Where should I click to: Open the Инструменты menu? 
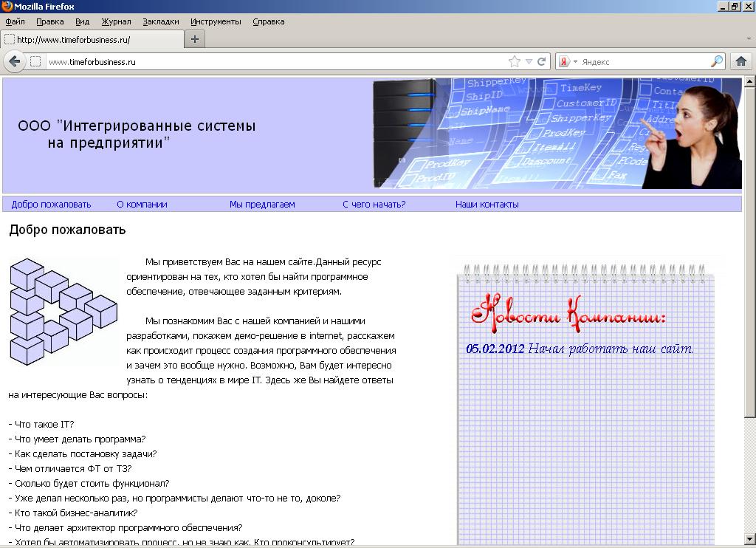click(x=216, y=21)
